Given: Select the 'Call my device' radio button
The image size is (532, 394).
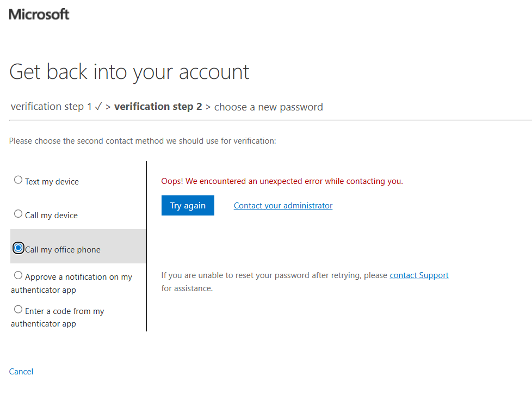Looking at the screenshot, I should tap(18, 214).
